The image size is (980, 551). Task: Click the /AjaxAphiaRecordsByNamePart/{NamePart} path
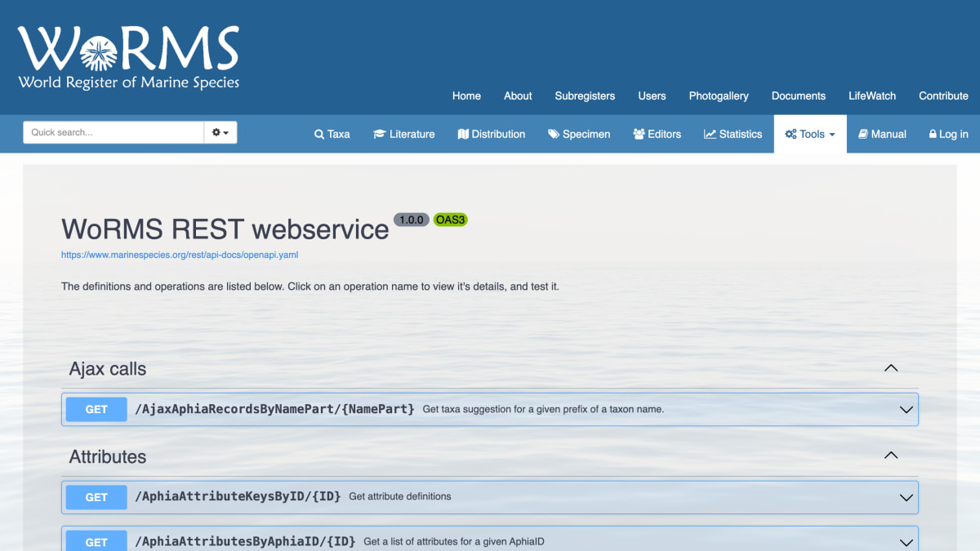coord(274,409)
